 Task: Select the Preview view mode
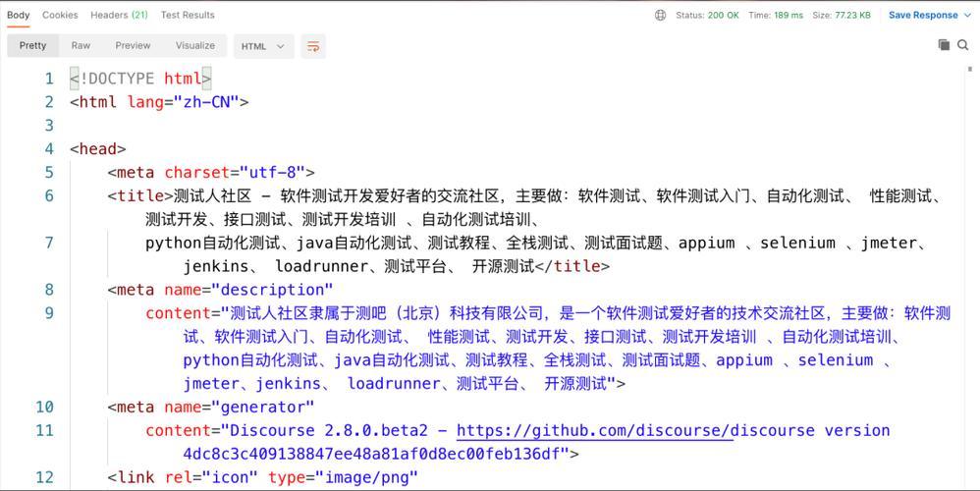click(133, 45)
